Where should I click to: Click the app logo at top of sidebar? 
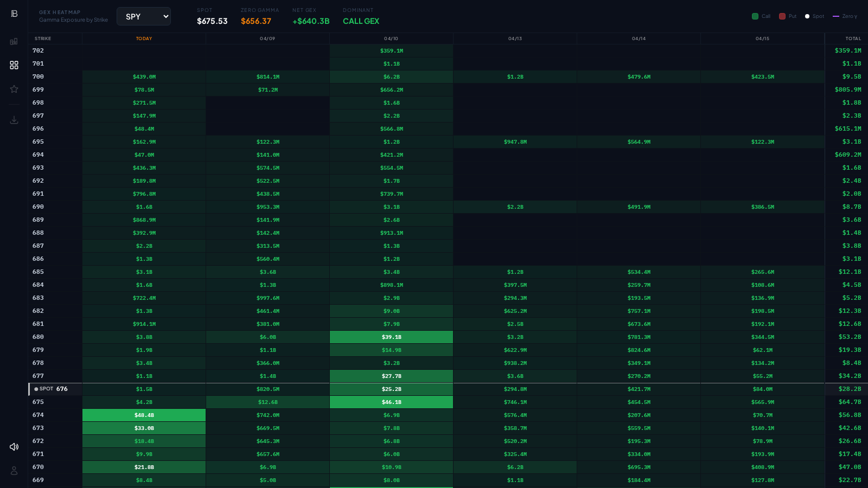pyautogui.click(x=14, y=13)
